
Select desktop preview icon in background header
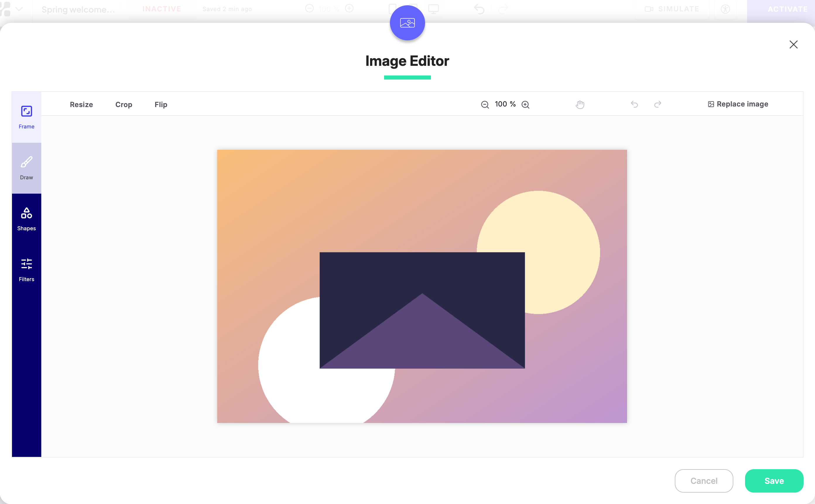coord(433,9)
